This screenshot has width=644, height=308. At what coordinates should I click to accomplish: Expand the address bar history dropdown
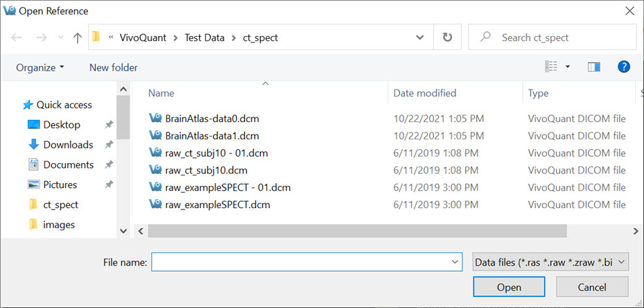(420, 37)
